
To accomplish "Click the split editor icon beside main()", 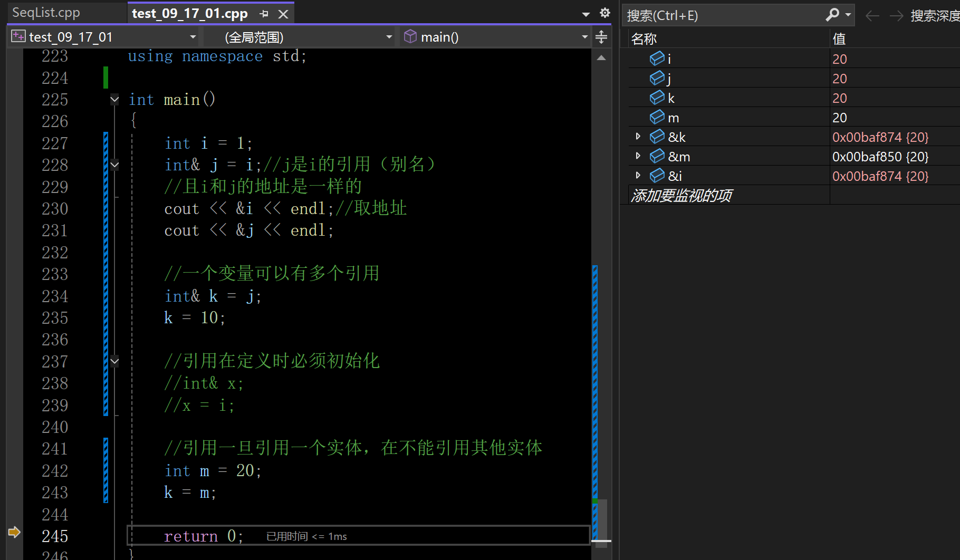I will tap(601, 36).
